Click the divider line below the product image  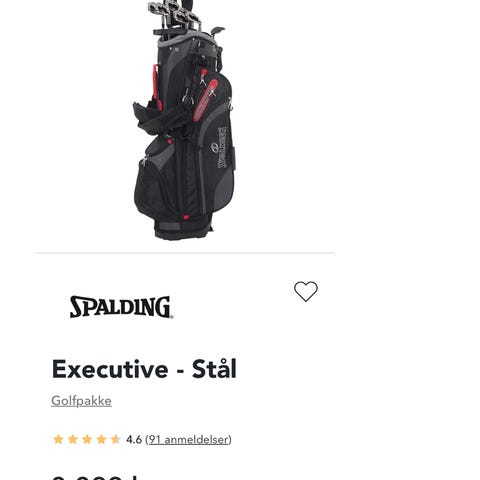click(x=185, y=253)
